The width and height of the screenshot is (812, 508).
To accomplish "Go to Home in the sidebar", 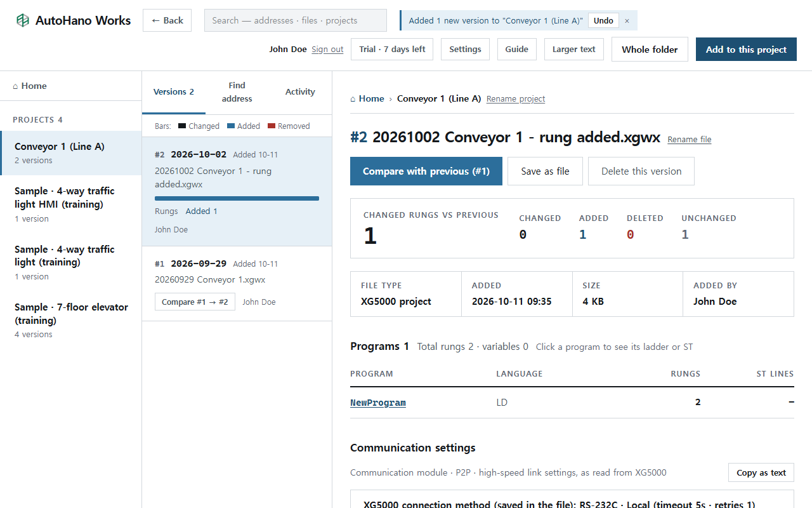I will [x=70, y=86].
